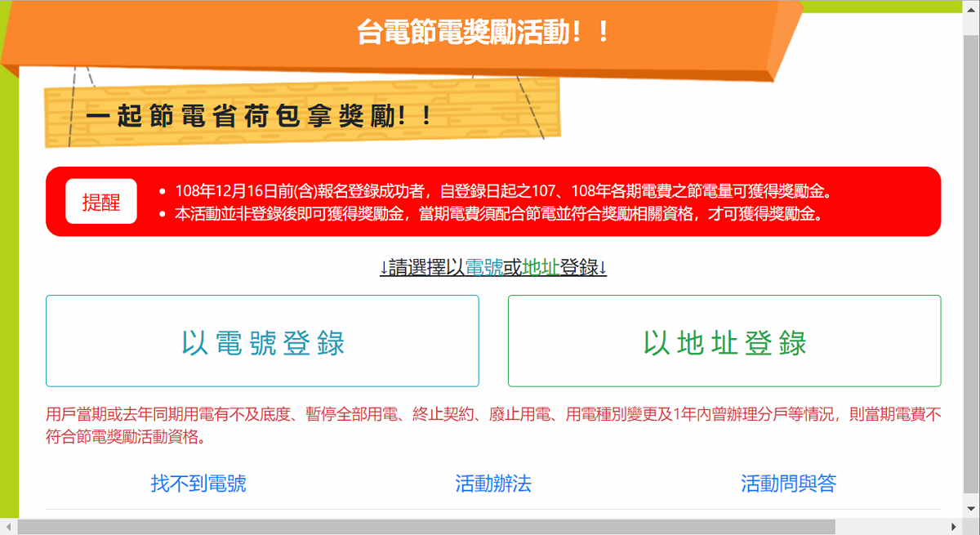Screen dimensions: 980x535
Task: Click the 台電節電獎勵活動 banner title
Action: 483,33
